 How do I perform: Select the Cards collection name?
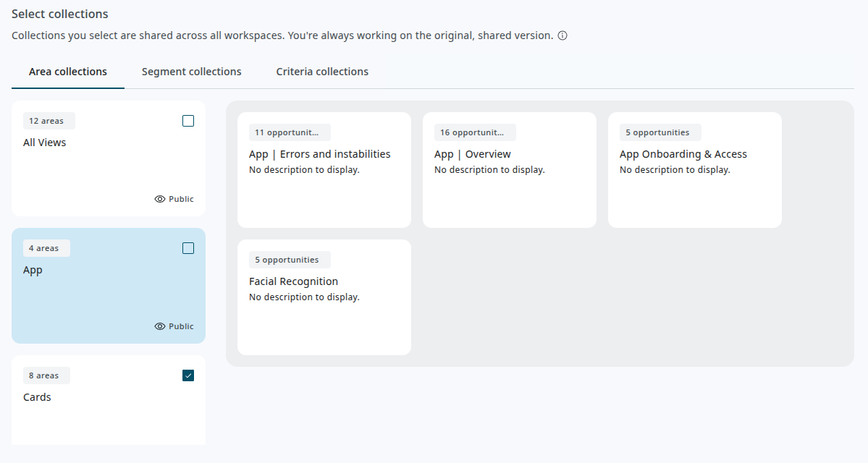pyautogui.click(x=37, y=397)
